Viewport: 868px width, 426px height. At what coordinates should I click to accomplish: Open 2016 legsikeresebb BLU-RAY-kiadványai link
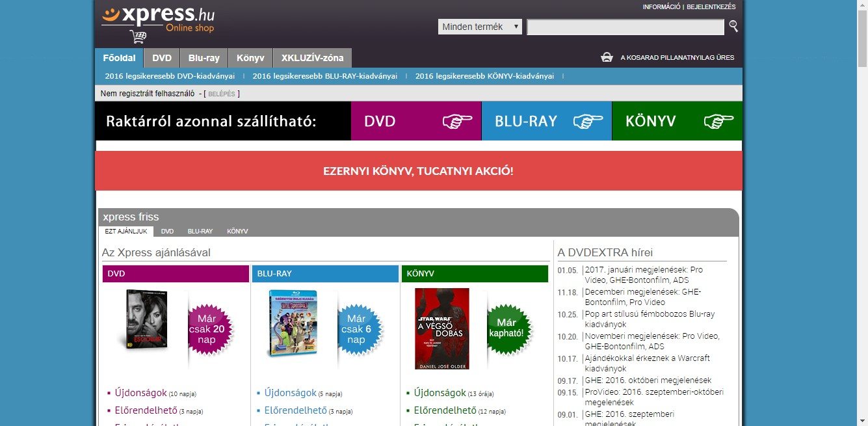[325, 76]
